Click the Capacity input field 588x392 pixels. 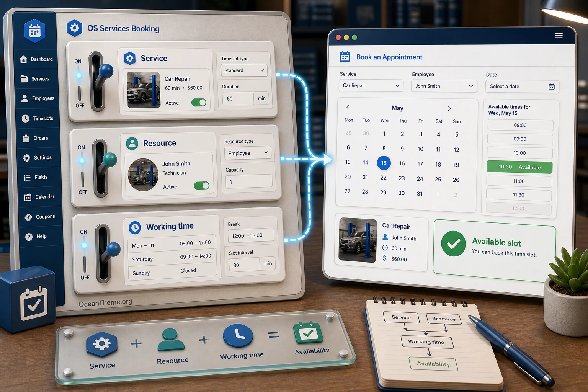[249, 181]
